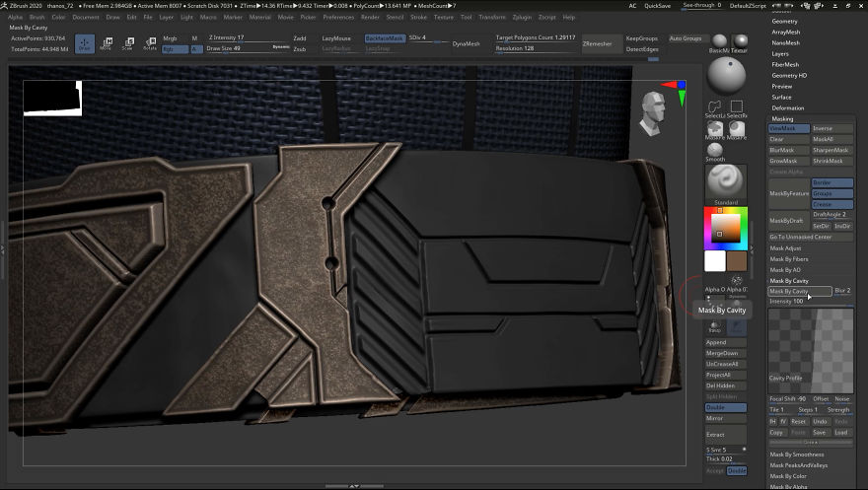Expand the Deformation subpalette
The width and height of the screenshot is (868, 490).
tap(787, 107)
